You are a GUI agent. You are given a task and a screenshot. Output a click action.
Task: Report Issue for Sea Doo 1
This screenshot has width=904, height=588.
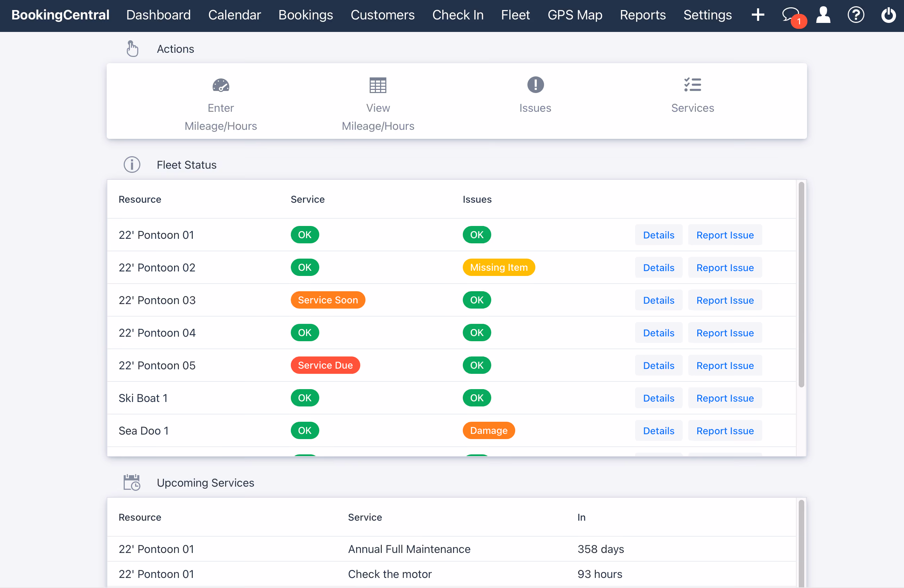tap(724, 430)
